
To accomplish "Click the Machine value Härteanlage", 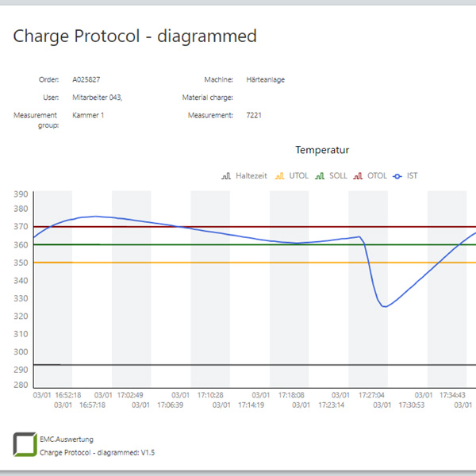I will [x=265, y=79].
